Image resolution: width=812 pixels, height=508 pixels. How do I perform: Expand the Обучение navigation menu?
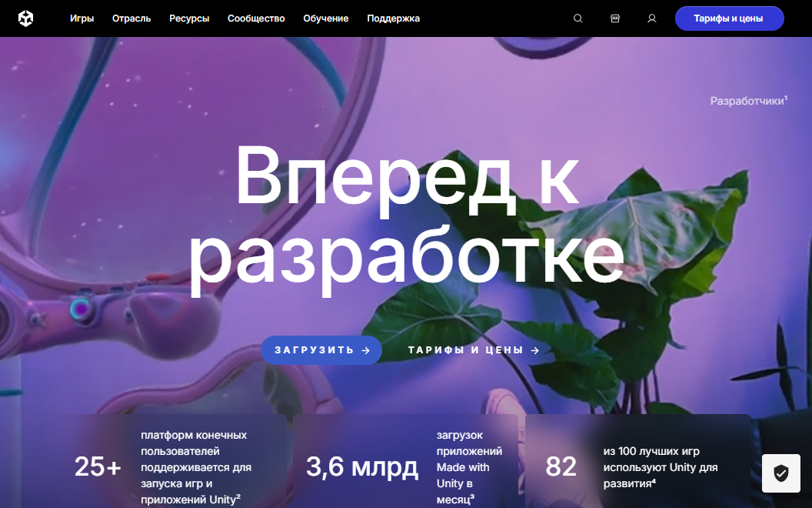tap(326, 18)
